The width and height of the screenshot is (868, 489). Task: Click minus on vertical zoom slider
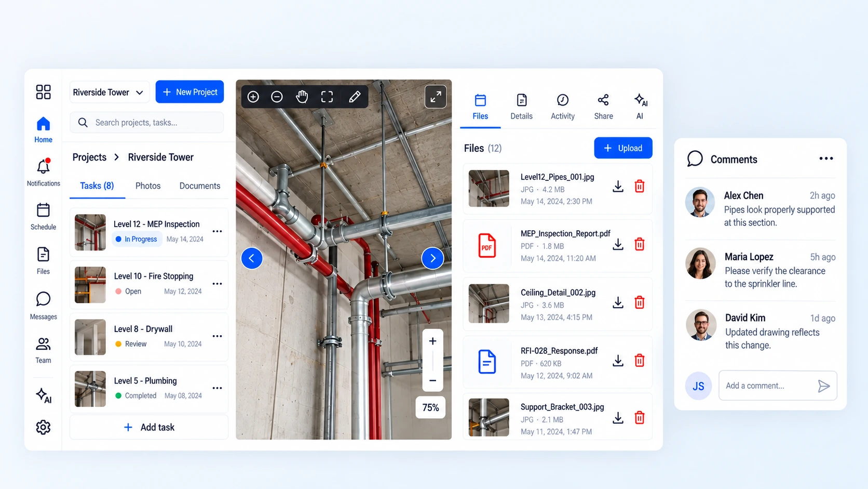tap(432, 380)
